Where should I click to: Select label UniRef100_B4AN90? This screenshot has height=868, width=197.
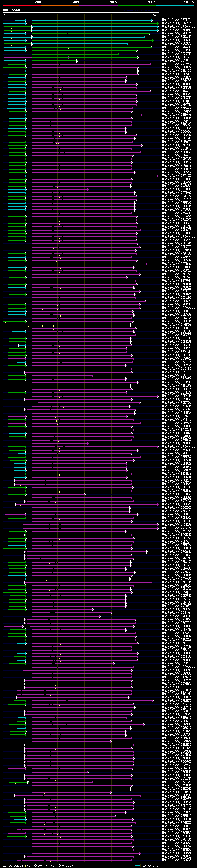[177, 84]
